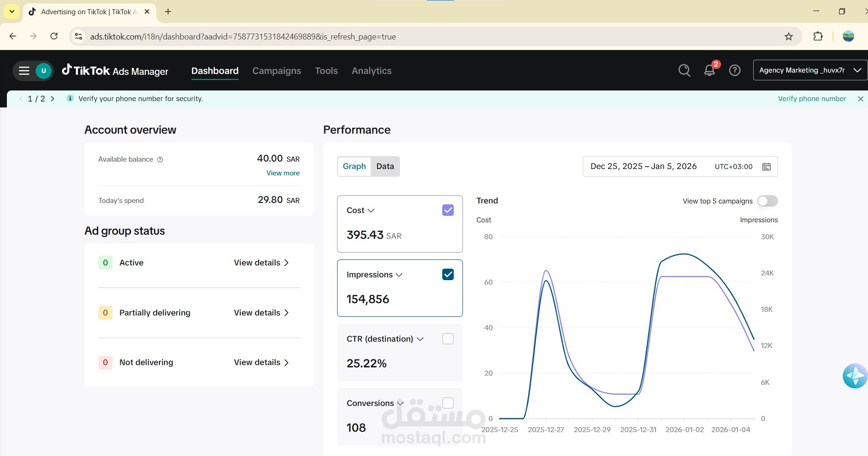The width and height of the screenshot is (868, 456).
Task: Click the Partially delivering count badge
Action: (x=105, y=313)
